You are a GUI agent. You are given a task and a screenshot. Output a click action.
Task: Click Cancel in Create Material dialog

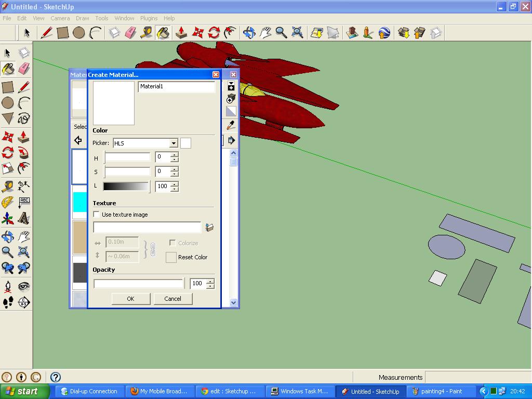(x=172, y=299)
